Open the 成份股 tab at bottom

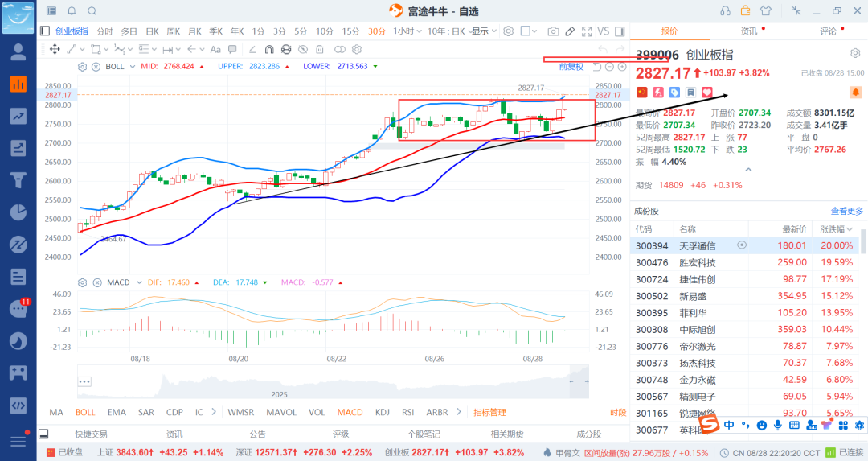[x=589, y=434]
